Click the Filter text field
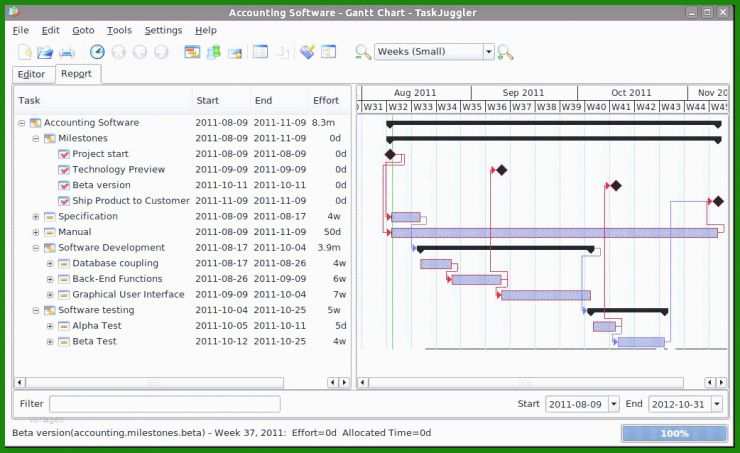Screen dimensions: 740x453 pos(165,404)
